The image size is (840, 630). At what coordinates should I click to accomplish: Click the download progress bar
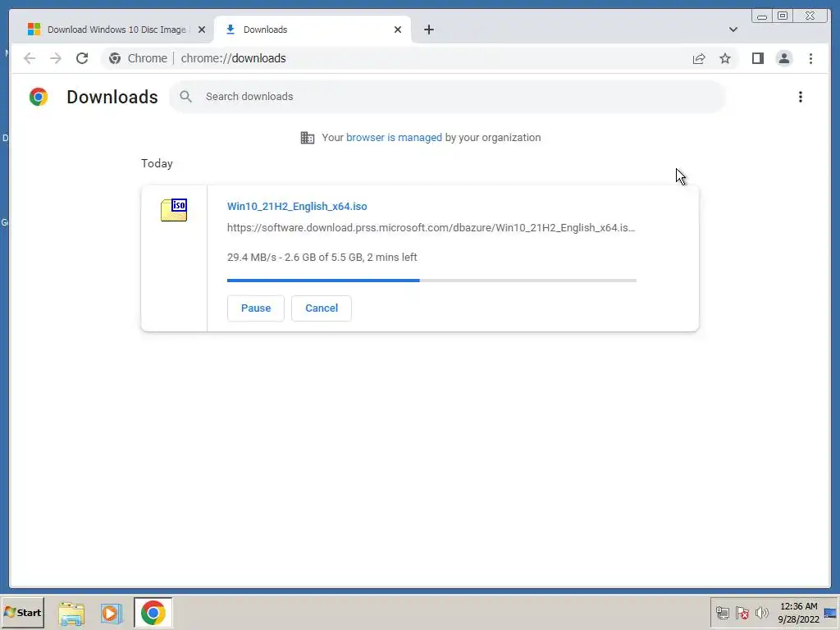tap(431, 281)
